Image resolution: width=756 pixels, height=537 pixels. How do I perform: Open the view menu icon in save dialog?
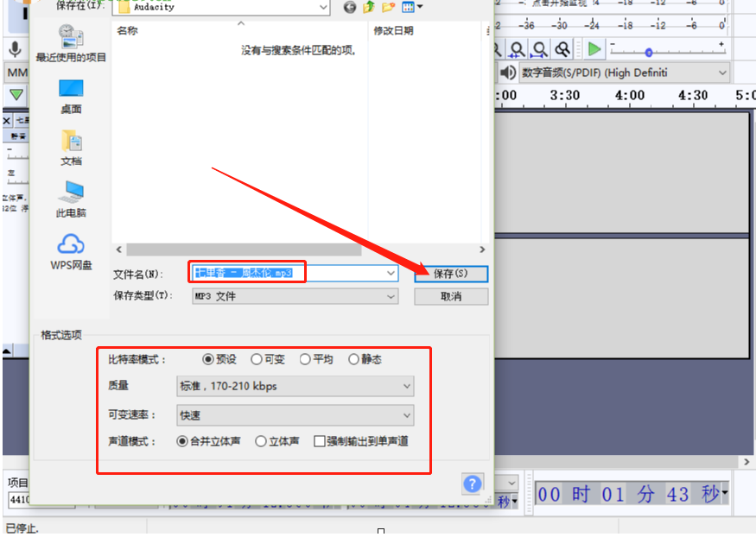click(408, 7)
